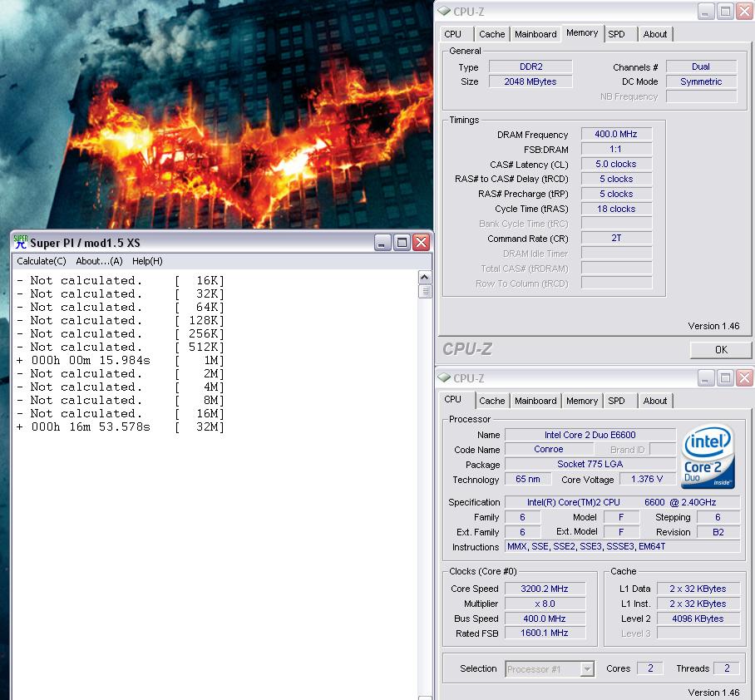Click the 1M result line 15.984s
This screenshot has width=755, height=700.
coord(121,360)
